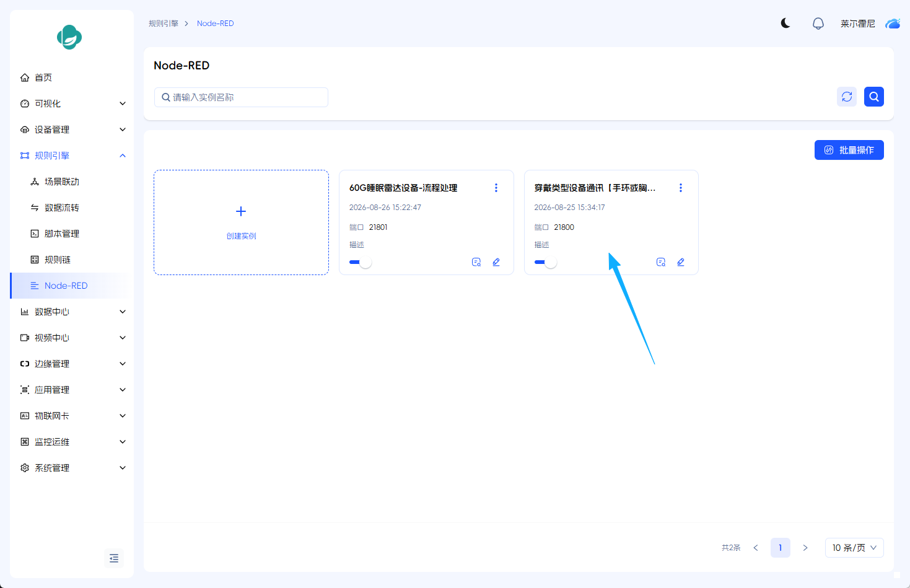Click the 批量操作 button

pos(849,150)
